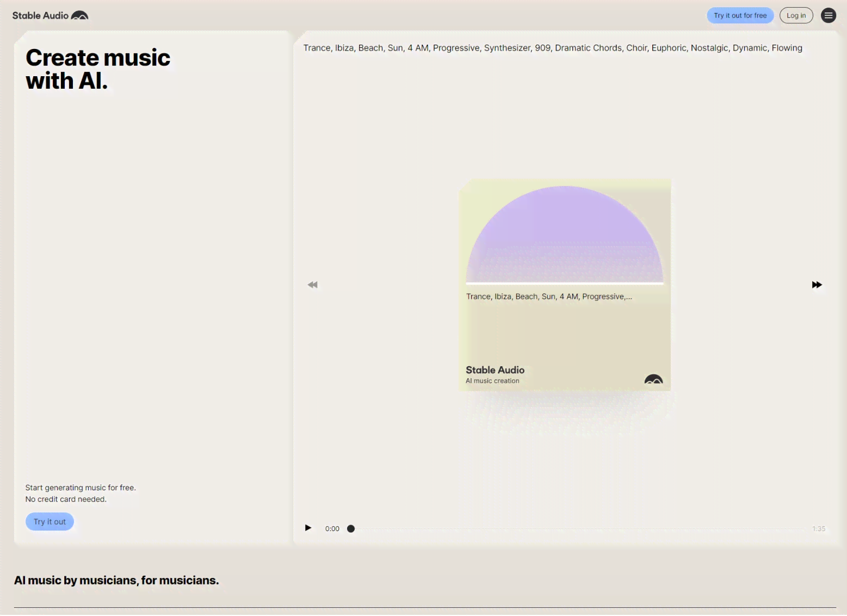Click the audio progress slider handle
847x616 pixels.
[351, 528]
